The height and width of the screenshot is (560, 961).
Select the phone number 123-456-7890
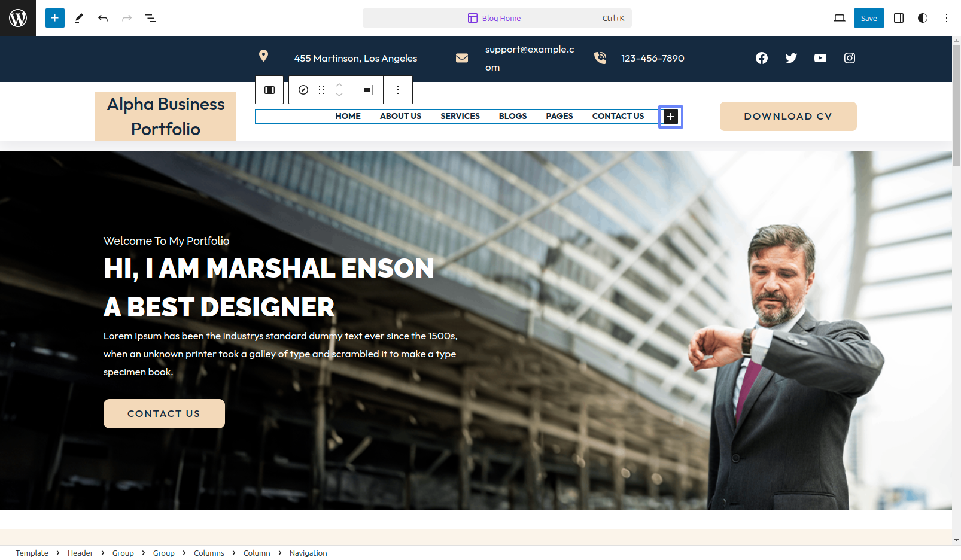coord(653,58)
